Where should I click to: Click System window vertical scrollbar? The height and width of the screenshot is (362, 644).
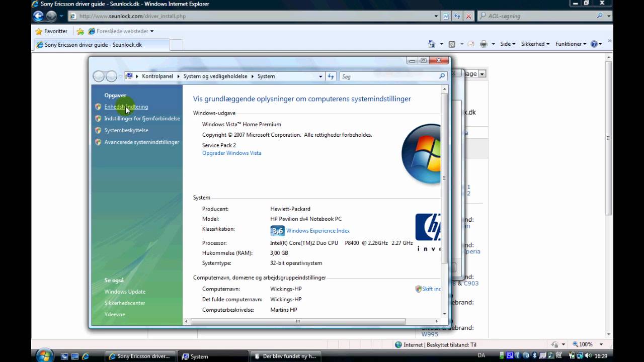tap(444, 178)
